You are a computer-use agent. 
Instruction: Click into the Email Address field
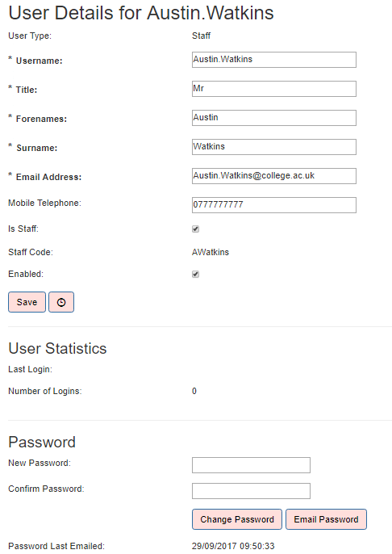pos(274,176)
